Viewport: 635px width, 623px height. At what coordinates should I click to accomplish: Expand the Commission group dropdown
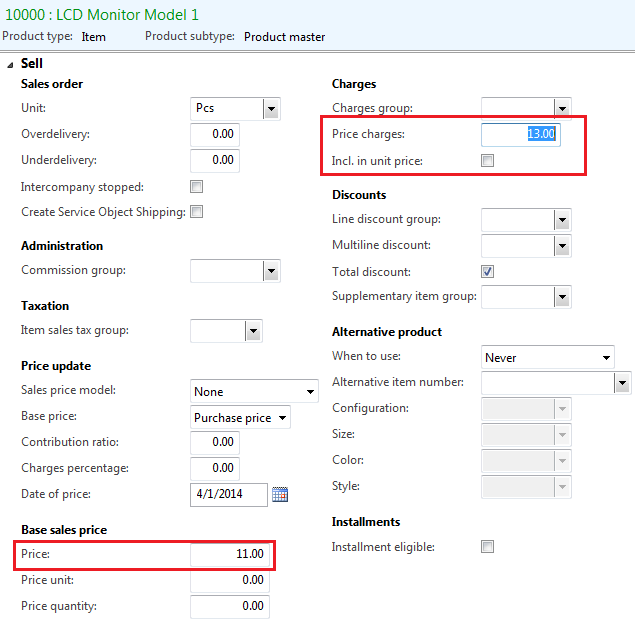(x=271, y=271)
